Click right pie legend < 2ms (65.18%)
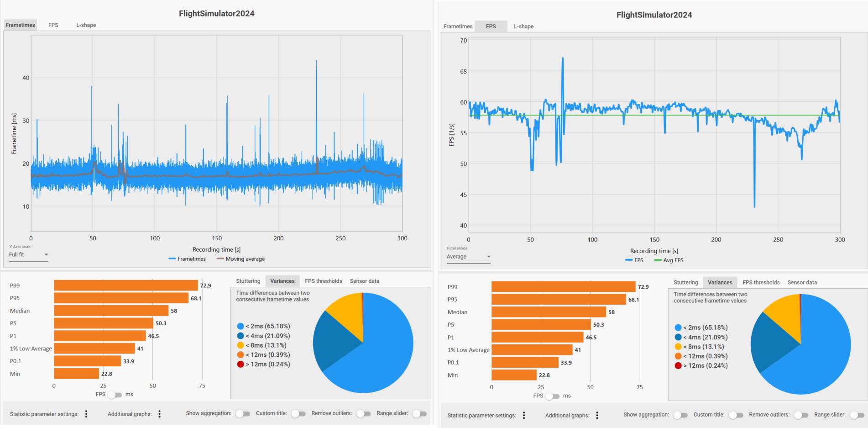Viewport: 868px width, 428px height. coord(701,328)
